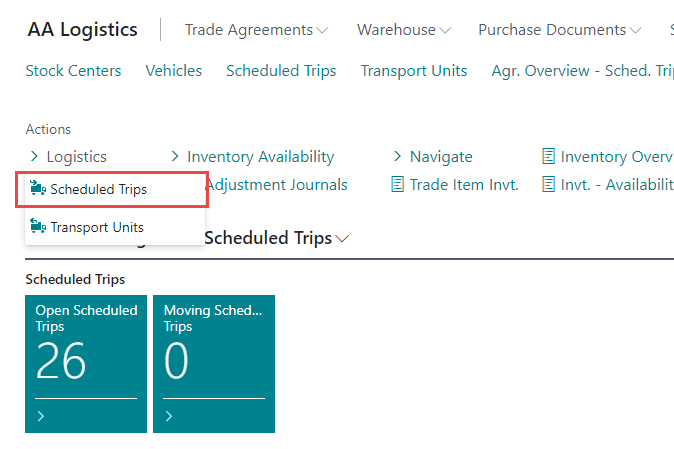Expand the Navigate actions group
Screen dimensions: 674x449
point(397,156)
